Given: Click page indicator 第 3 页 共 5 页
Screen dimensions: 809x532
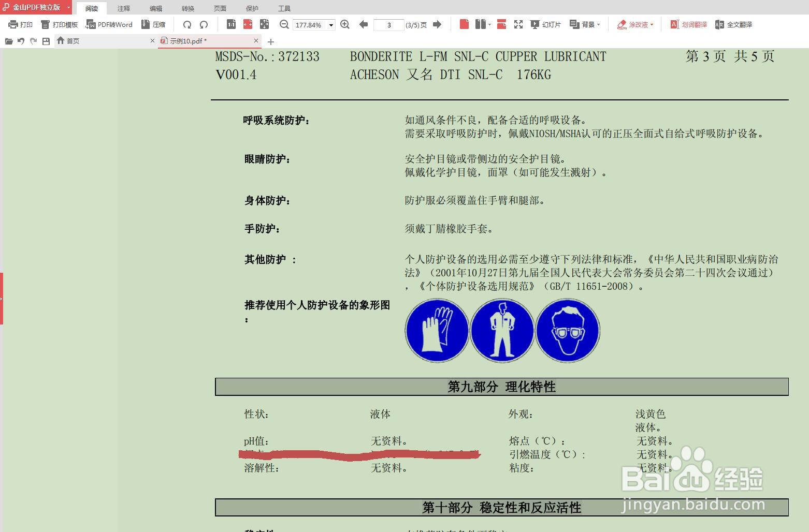Looking at the screenshot, I should [x=730, y=56].
